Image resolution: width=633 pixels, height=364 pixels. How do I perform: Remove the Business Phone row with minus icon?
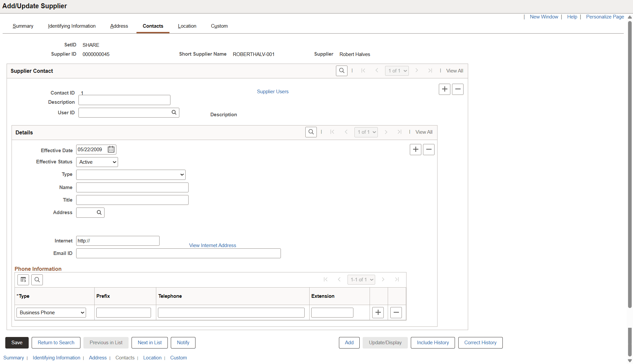(x=396, y=312)
